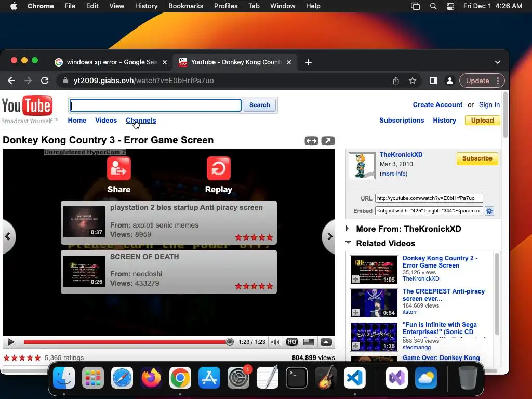This screenshot has height=399, width=532.
Task: Click the YouTube search input field
Action: 156,105
